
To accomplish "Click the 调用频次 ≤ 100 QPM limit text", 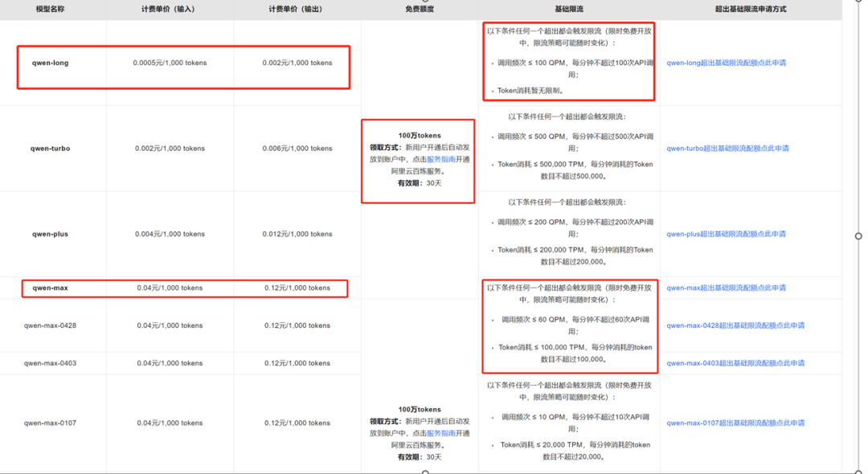I will click(575, 68).
